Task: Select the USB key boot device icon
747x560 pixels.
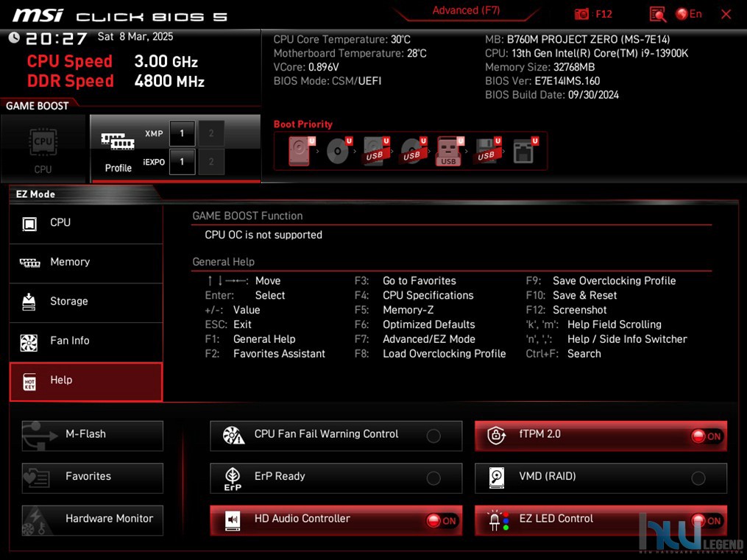Action: (x=450, y=150)
